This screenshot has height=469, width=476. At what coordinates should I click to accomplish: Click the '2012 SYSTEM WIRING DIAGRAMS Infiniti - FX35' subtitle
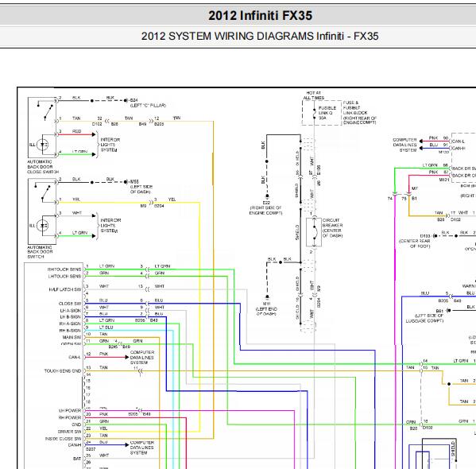click(x=260, y=36)
